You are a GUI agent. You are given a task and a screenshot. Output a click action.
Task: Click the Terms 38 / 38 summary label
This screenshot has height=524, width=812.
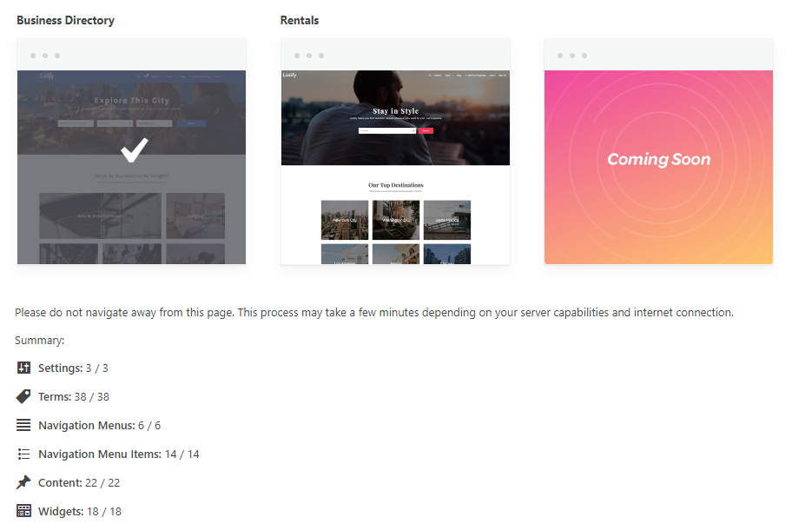[74, 396]
